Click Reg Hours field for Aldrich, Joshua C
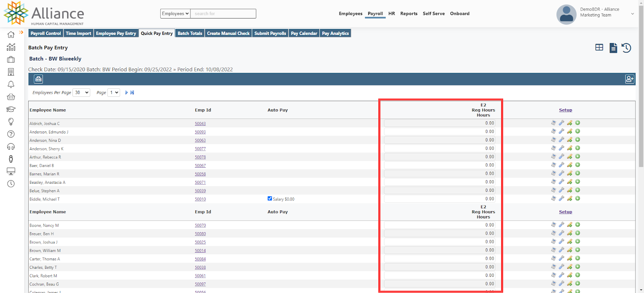644x293 pixels. coord(440,123)
